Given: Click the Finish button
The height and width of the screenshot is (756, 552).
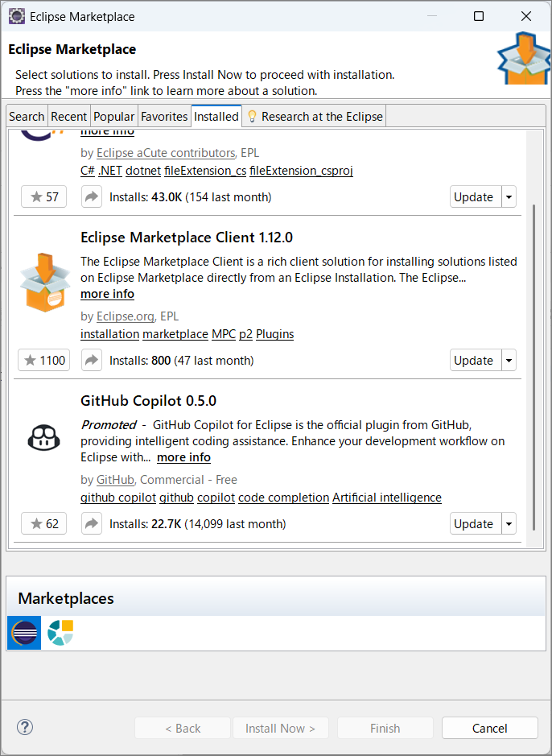Looking at the screenshot, I should pos(385,728).
